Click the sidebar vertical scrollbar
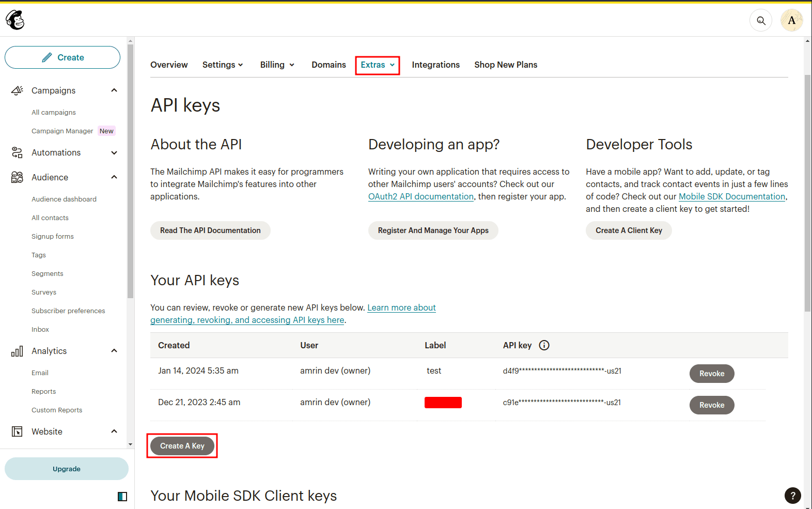812x509 pixels. (130, 171)
